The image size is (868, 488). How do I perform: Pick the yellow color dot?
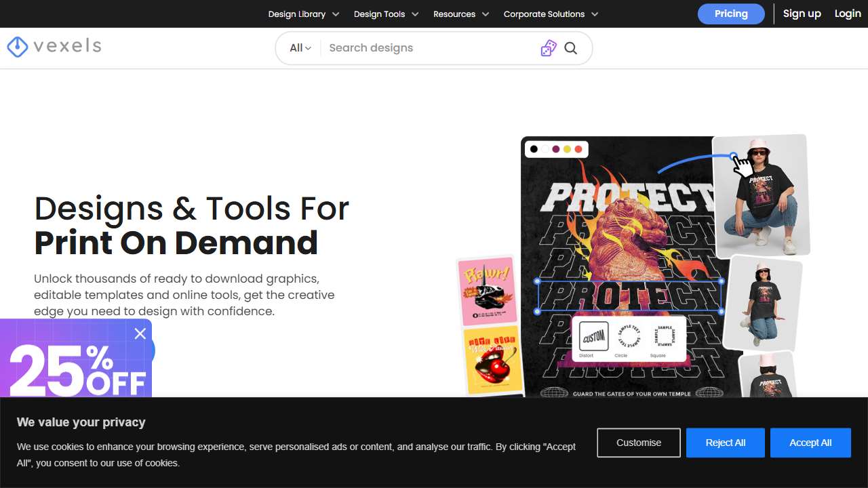[567, 149]
